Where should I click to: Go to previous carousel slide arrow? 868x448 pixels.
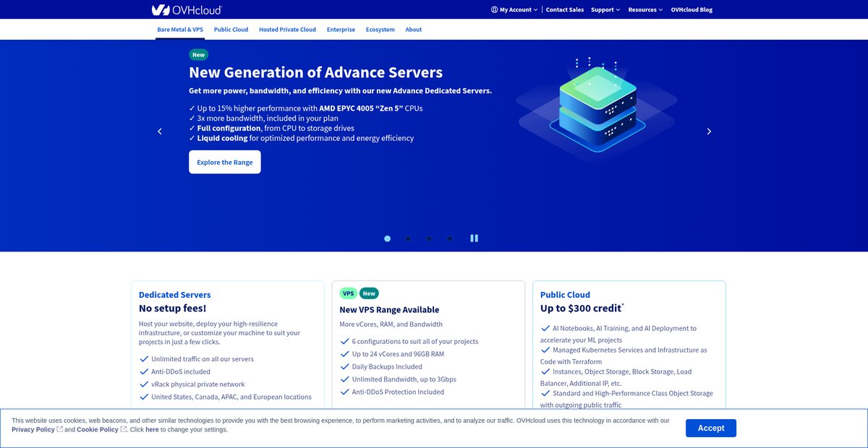[x=160, y=131]
